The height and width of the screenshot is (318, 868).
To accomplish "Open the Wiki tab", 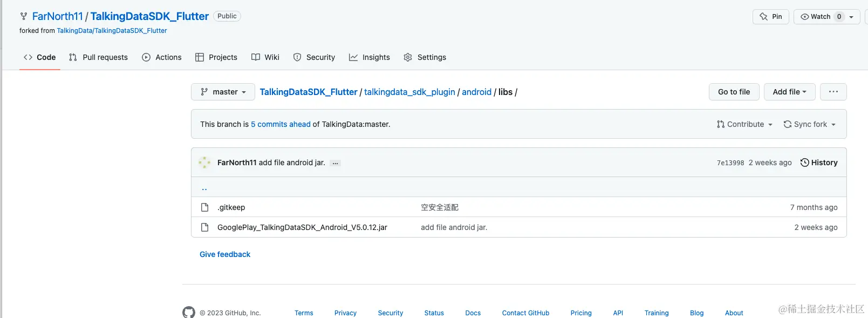I will [265, 57].
